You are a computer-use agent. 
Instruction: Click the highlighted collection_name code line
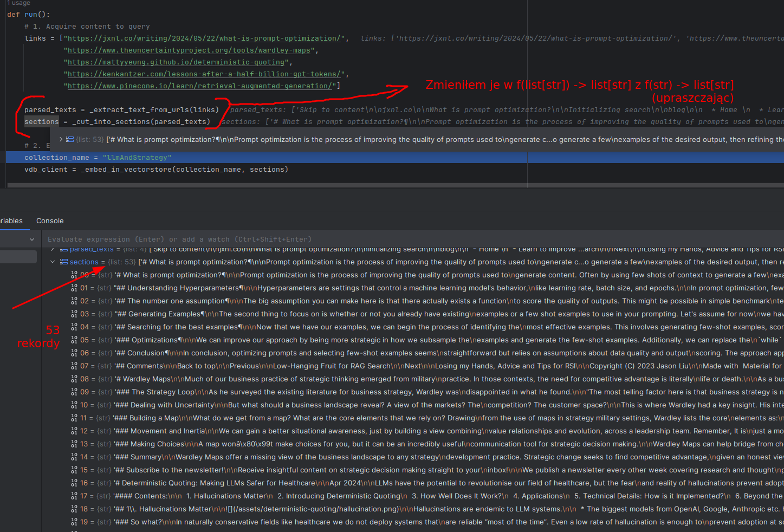click(x=98, y=158)
